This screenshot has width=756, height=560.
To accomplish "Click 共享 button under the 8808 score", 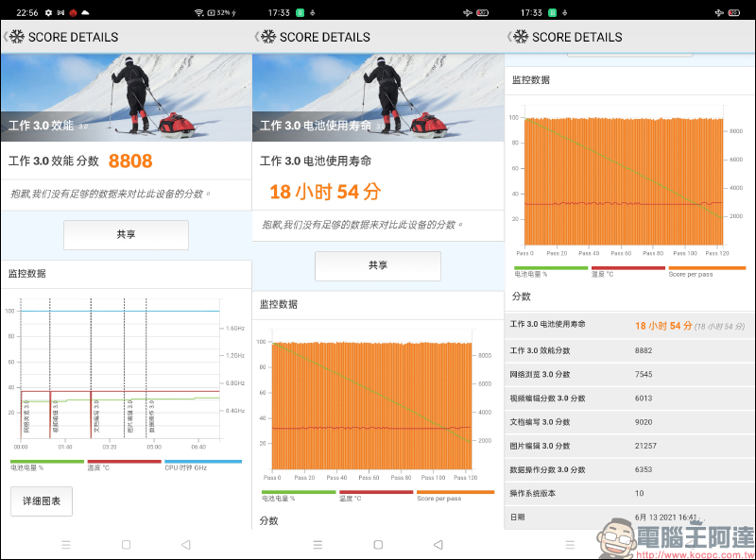I will click(126, 235).
